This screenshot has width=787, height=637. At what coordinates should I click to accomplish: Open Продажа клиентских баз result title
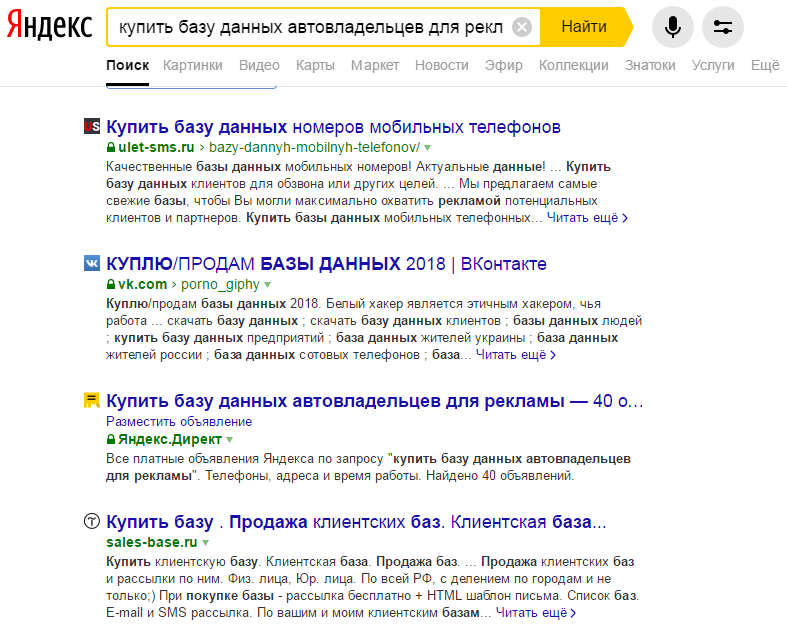[x=356, y=522]
